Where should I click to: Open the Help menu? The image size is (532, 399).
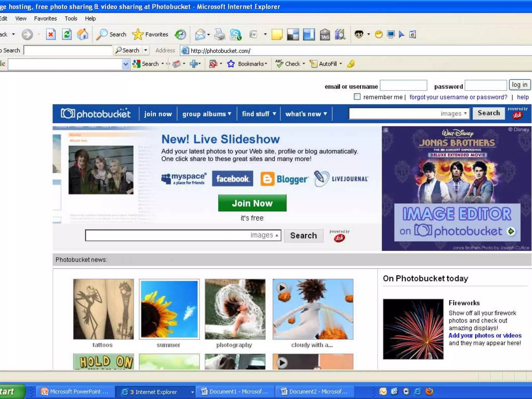(x=90, y=18)
